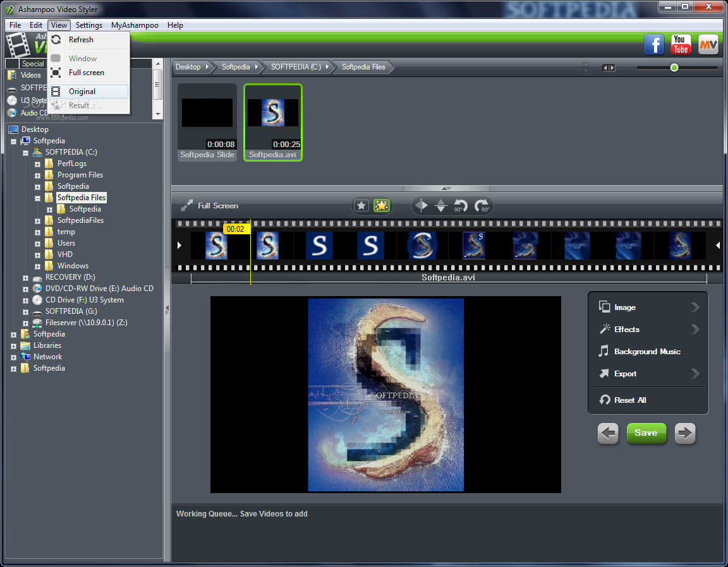The height and width of the screenshot is (567, 728).
Task: Expand the Network node
Action: 13,357
